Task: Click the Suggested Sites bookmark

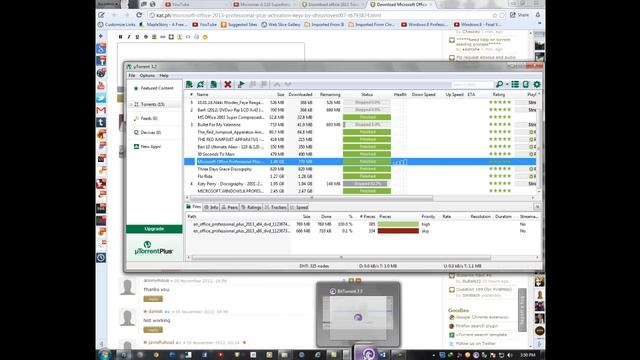Action: point(239,24)
